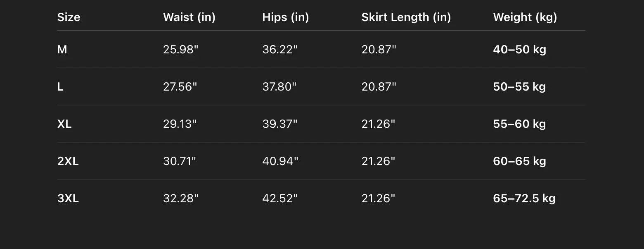644x249 pixels.
Task: Click the Waist (in) column header
Action: pyautogui.click(x=189, y=17)
